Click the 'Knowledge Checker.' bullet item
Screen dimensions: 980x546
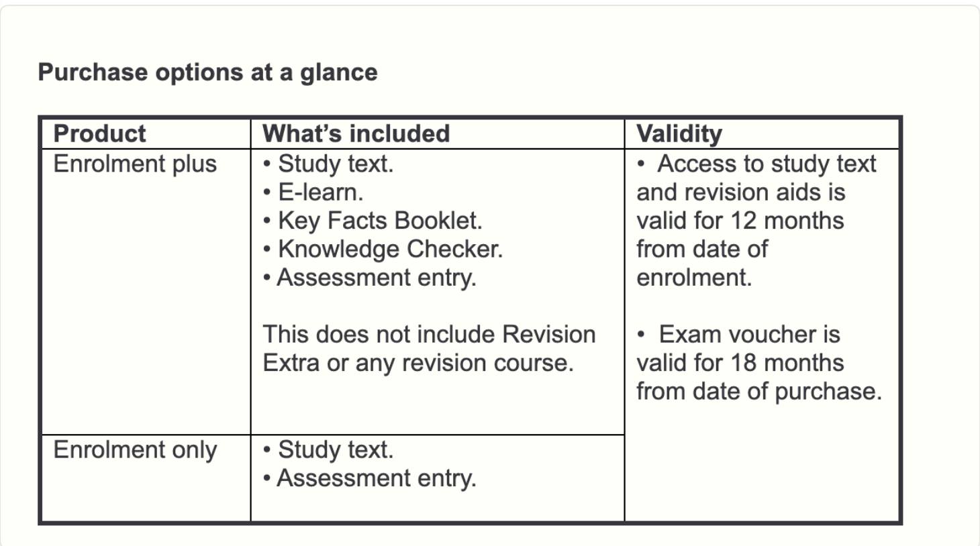click(383, 249)
